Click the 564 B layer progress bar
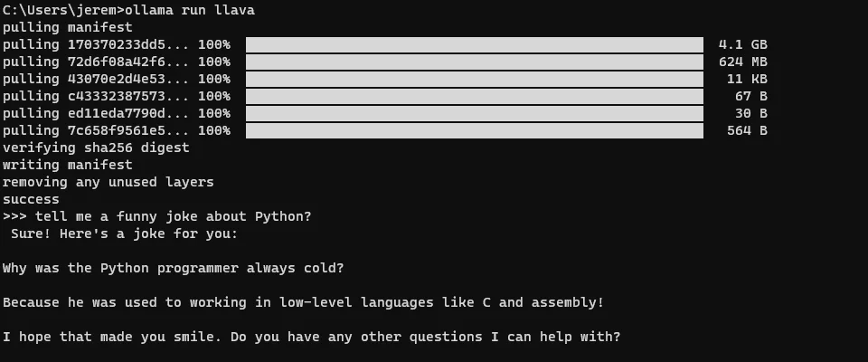Image resolution: width=868 pixels, height=362 pixels. [474, 130]
